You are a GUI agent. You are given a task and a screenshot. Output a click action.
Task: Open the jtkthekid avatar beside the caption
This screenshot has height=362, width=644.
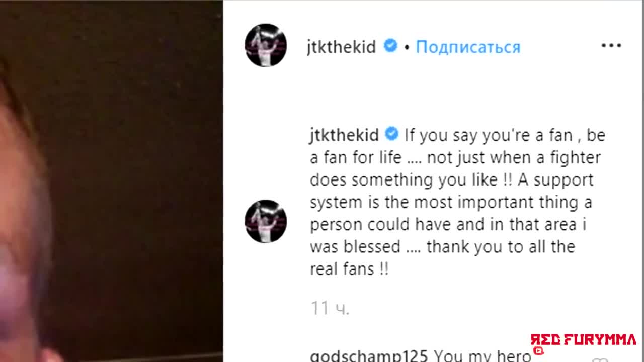266,222
